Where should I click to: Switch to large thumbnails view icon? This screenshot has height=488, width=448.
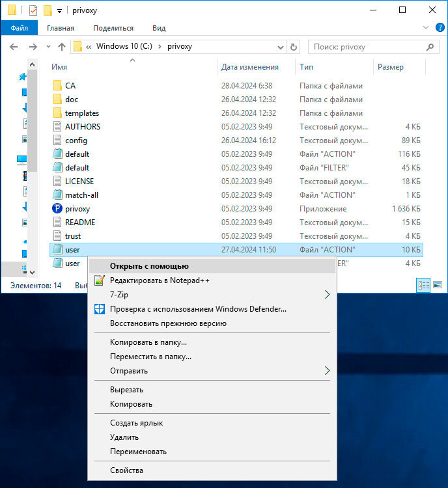(438, 285)
